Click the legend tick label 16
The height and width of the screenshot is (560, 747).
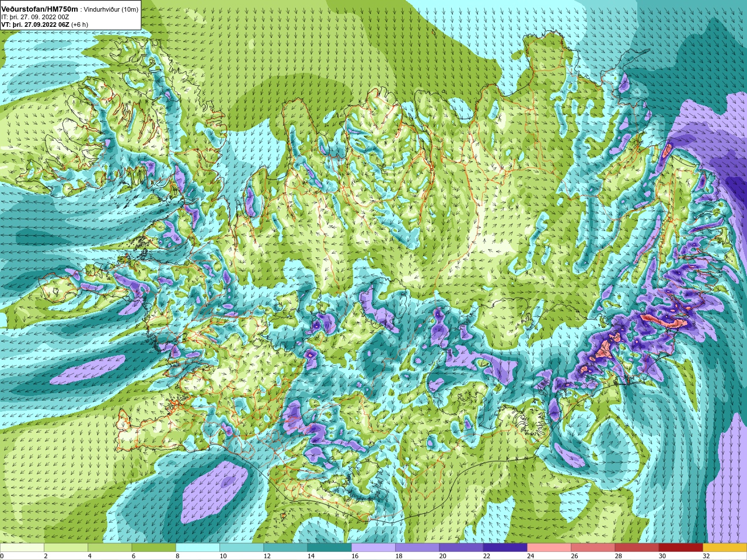[355, 556]
